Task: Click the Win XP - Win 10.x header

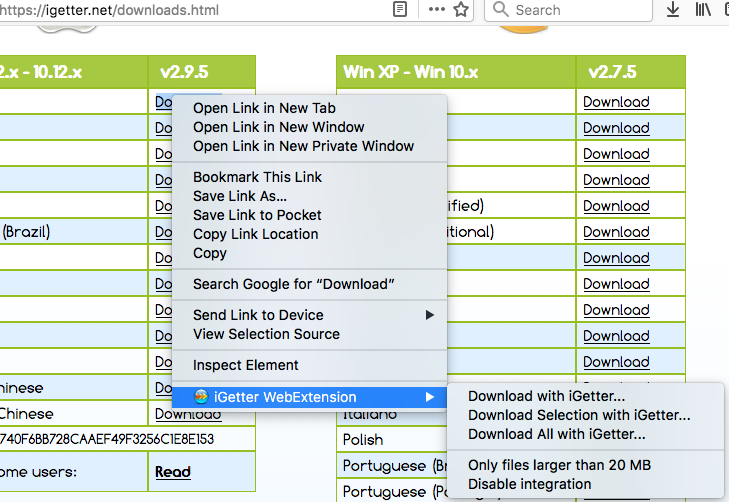Action: (x=456, y=72)
